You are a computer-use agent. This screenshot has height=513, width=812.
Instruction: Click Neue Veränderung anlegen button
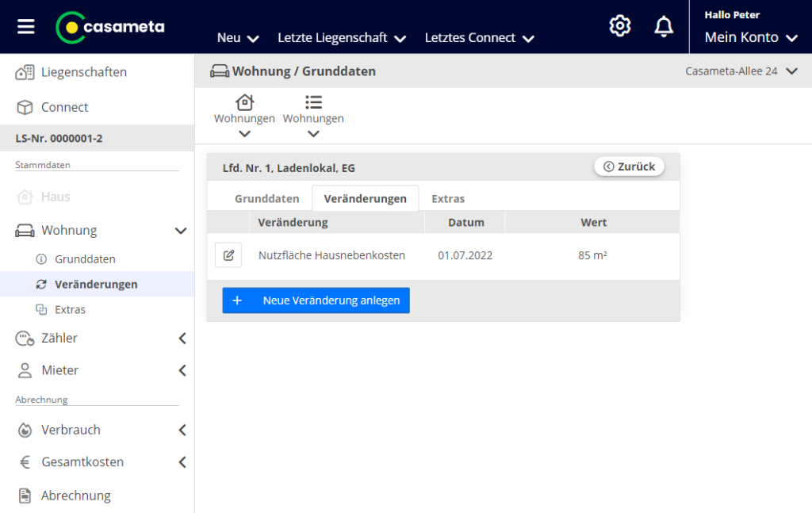(316, 301)
